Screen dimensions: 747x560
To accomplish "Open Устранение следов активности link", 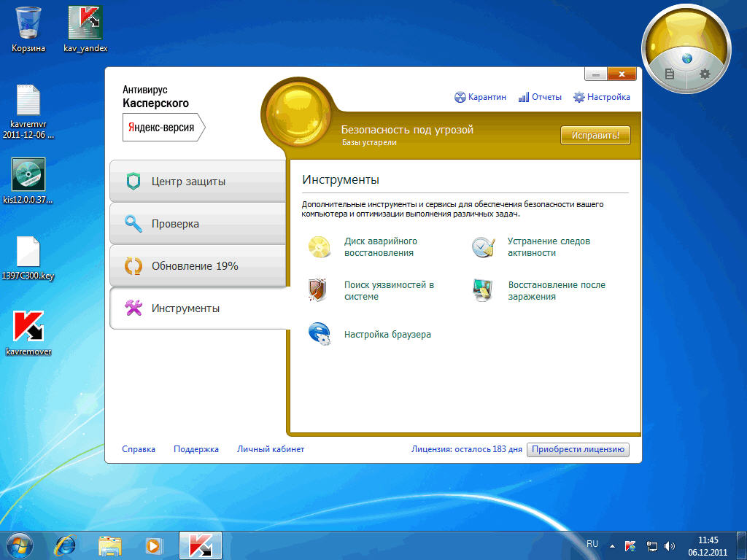I will coord(549,247).
